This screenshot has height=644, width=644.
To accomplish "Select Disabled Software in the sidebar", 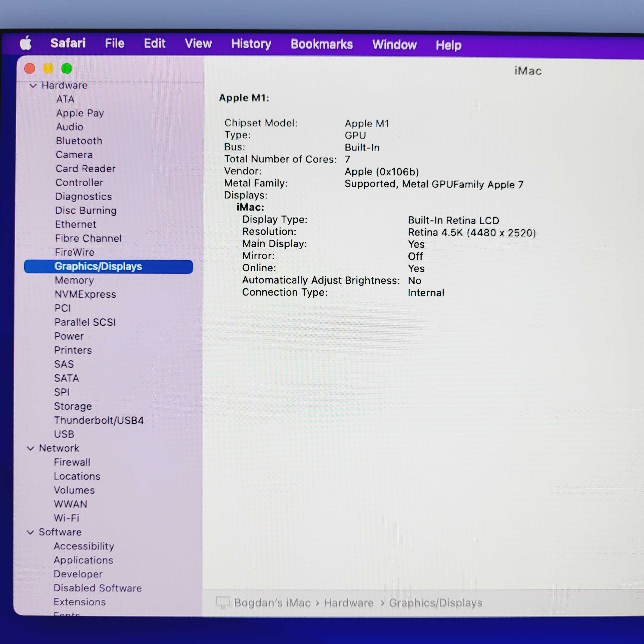I will [x=98, y=588].
